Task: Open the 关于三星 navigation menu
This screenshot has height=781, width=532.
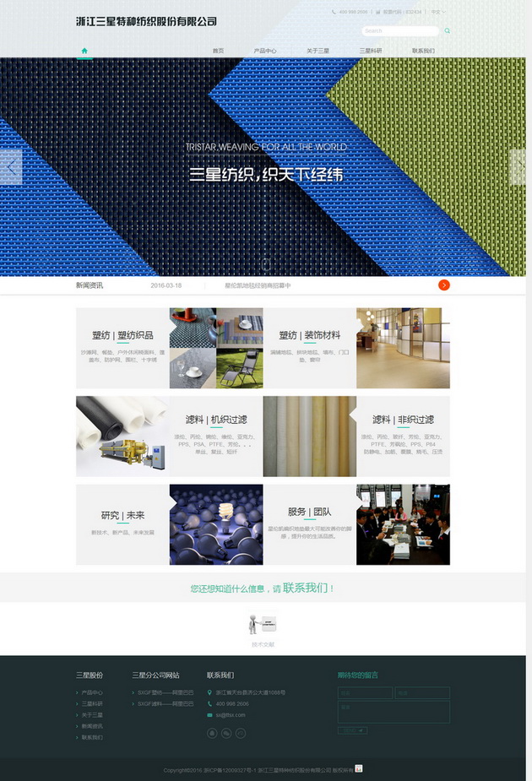Action: click(x=318, y=51)
